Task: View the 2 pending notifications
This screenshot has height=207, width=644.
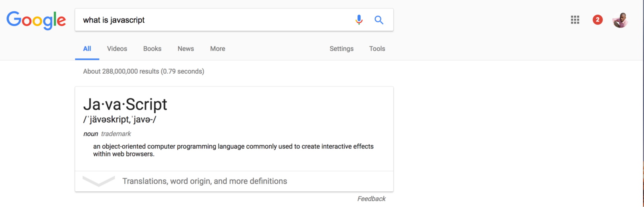Action: 598,20
